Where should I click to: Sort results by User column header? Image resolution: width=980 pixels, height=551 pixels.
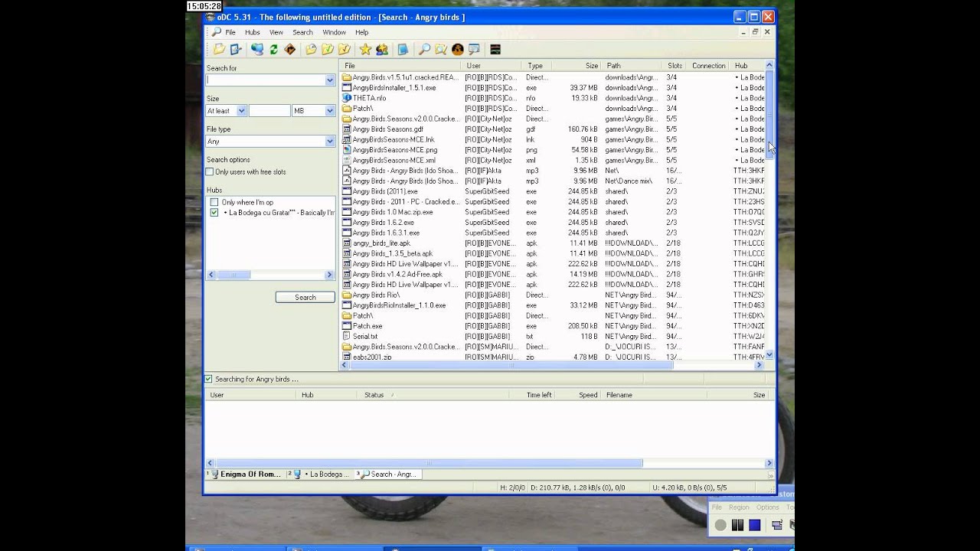coord(492,66)
